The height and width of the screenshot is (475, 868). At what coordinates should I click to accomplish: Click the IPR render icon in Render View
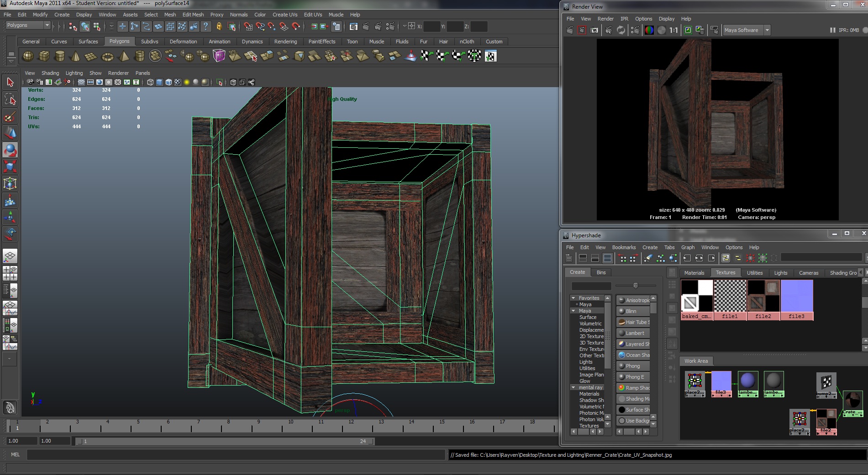[x=609, y=30]
